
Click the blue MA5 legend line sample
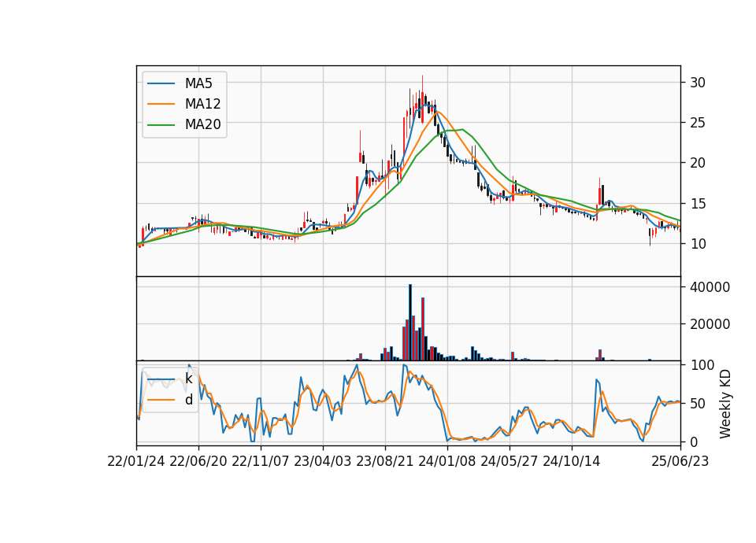(x=161, y=83)
